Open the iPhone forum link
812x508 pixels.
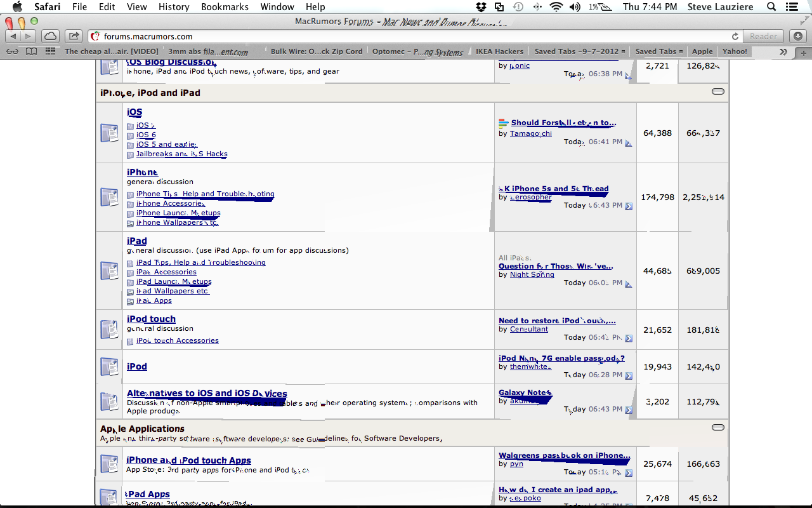[142, 172]
